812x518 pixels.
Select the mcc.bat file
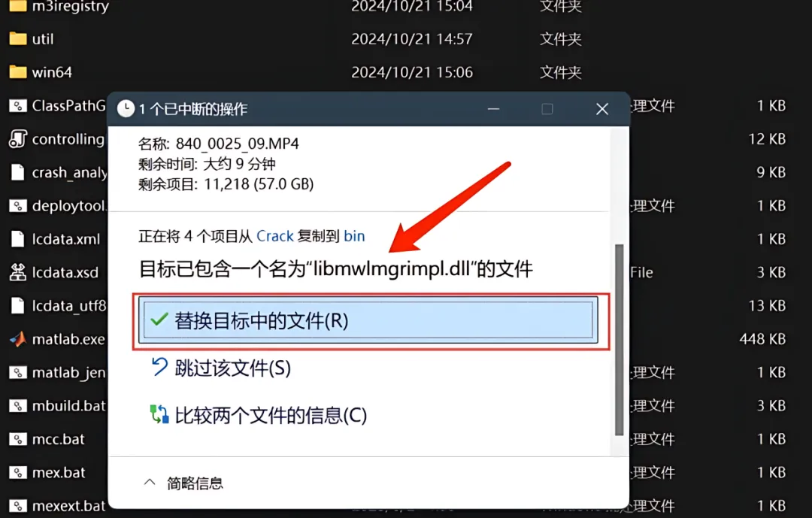point(58,439)
